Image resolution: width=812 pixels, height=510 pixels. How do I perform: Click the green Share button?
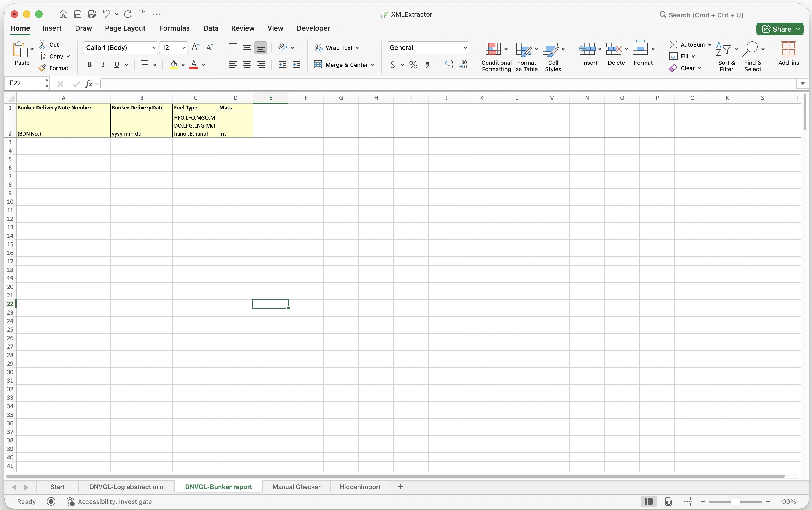(x=777, y=29)
